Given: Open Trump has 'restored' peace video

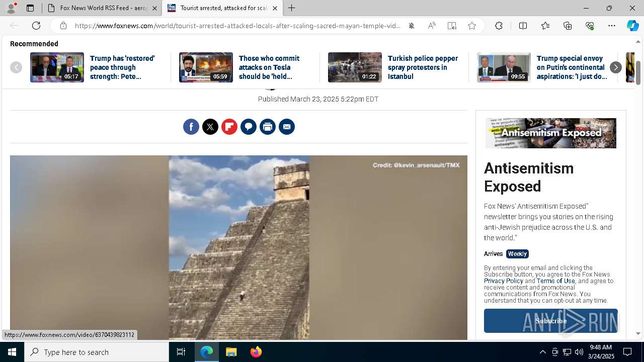Looking at the screenshot, I should coord(122,67).
